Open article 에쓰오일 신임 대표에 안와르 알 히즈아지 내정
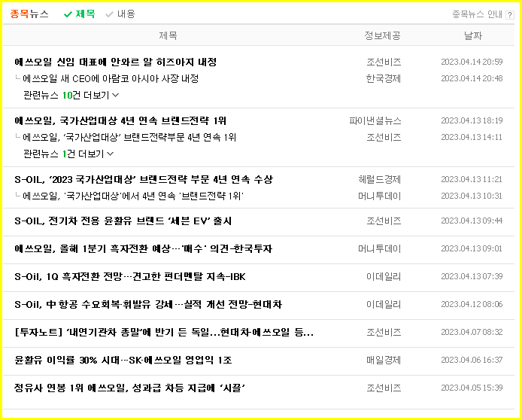Screen dimensions: 522x420 pos(116,62)
